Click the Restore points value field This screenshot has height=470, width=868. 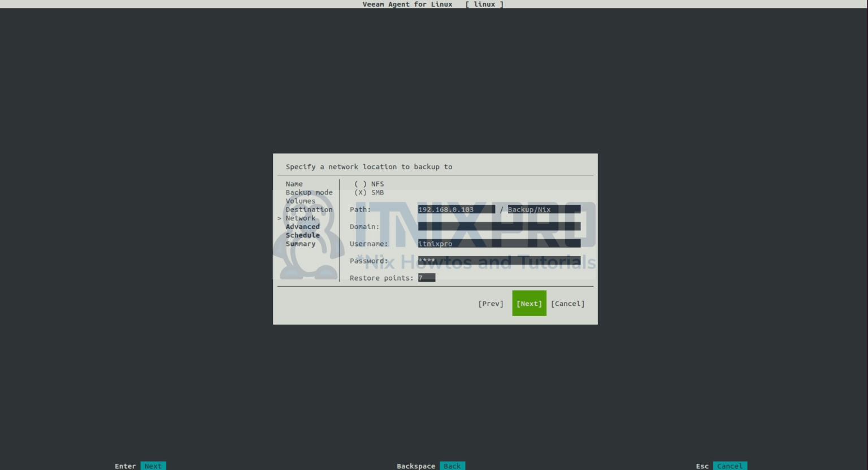(426, 278)
